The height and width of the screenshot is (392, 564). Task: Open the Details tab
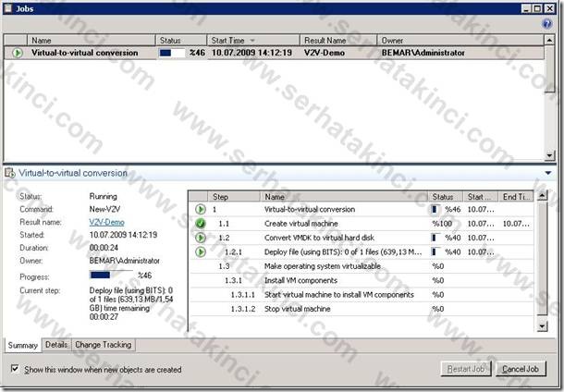pyautogui.click(x=56, y=345)
